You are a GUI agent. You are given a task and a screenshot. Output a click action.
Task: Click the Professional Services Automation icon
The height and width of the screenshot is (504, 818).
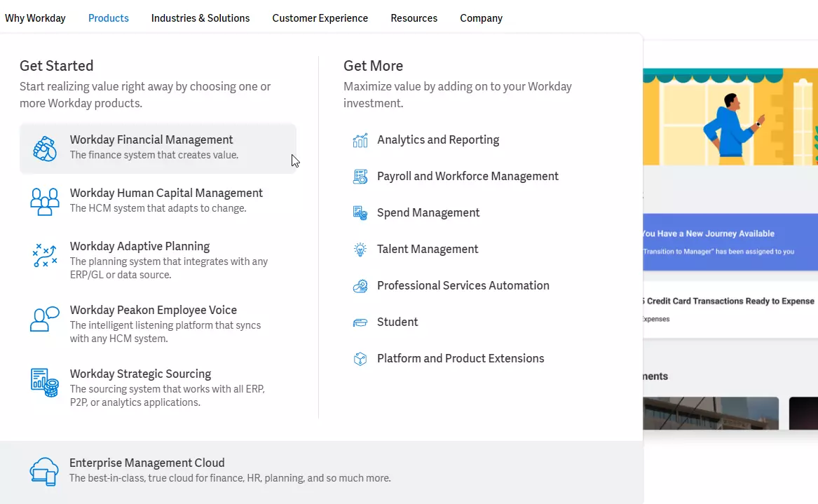pos(360,286)
